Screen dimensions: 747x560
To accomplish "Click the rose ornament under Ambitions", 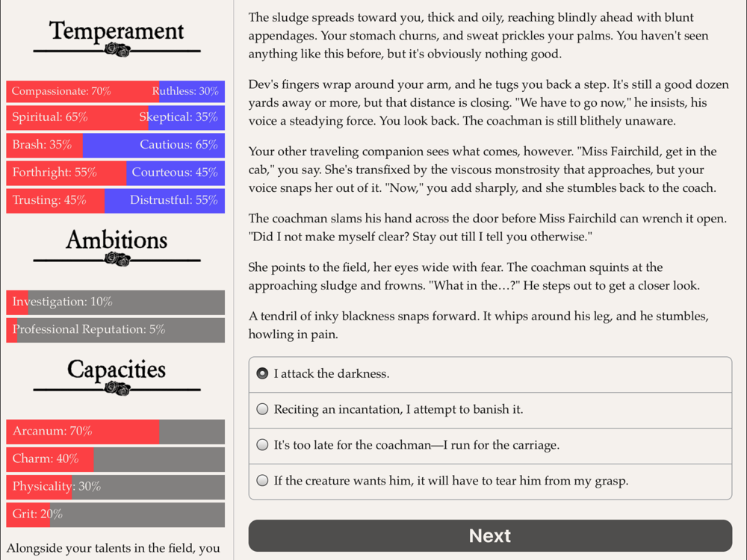I will [117, 260].
